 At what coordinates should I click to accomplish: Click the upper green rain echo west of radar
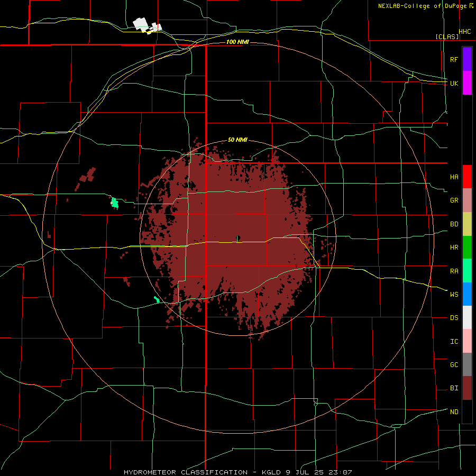click(x=115, y=203)
